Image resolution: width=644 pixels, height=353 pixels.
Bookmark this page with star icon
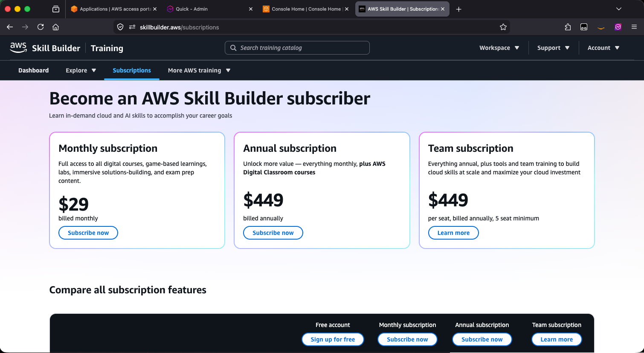pos(503,27)
